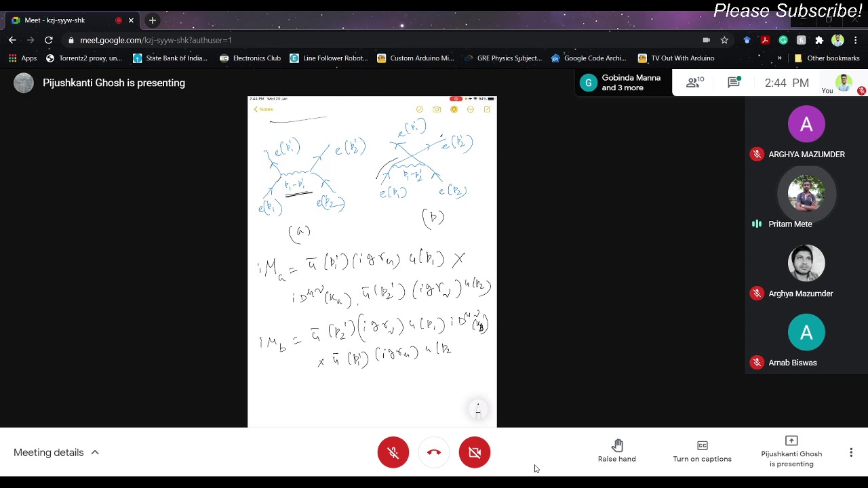Hang up with the red leave call button
868x488 pixels.
click(434, 452)
